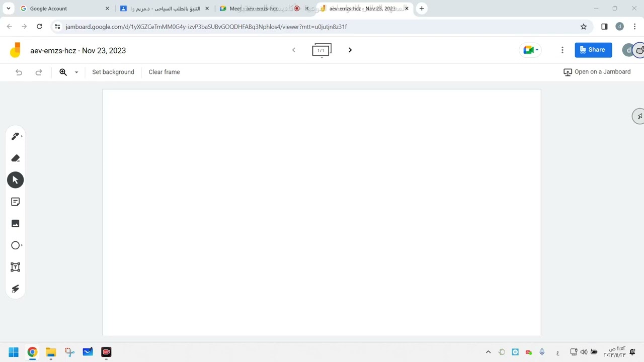
Task: Click browser Back arrow
Action: [x=9, y=27]
